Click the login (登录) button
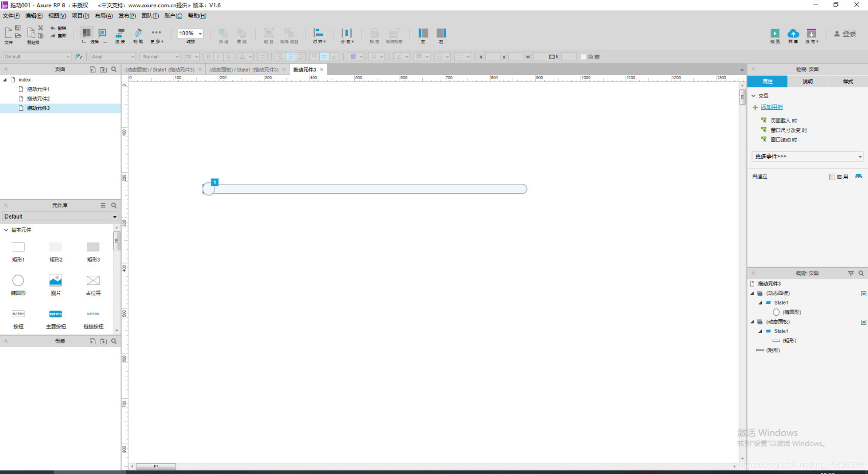 (x=845, y=34)
